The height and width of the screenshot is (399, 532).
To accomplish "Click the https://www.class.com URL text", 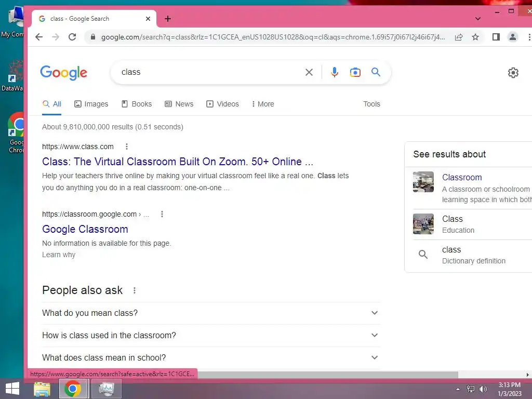I will [78, 147].
